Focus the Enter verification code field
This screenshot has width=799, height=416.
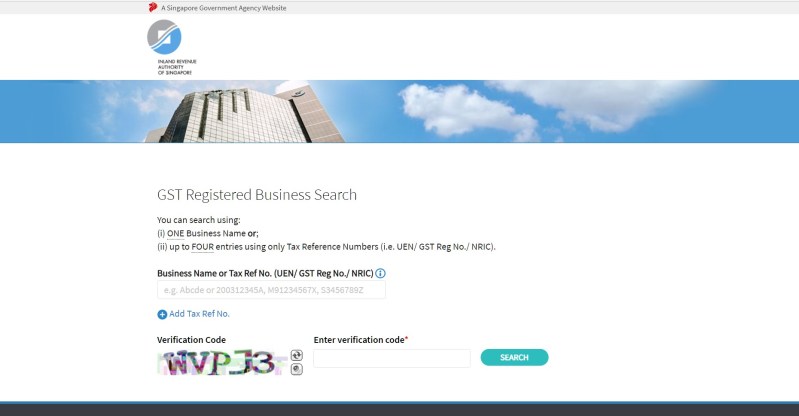(x=391, y=358)
